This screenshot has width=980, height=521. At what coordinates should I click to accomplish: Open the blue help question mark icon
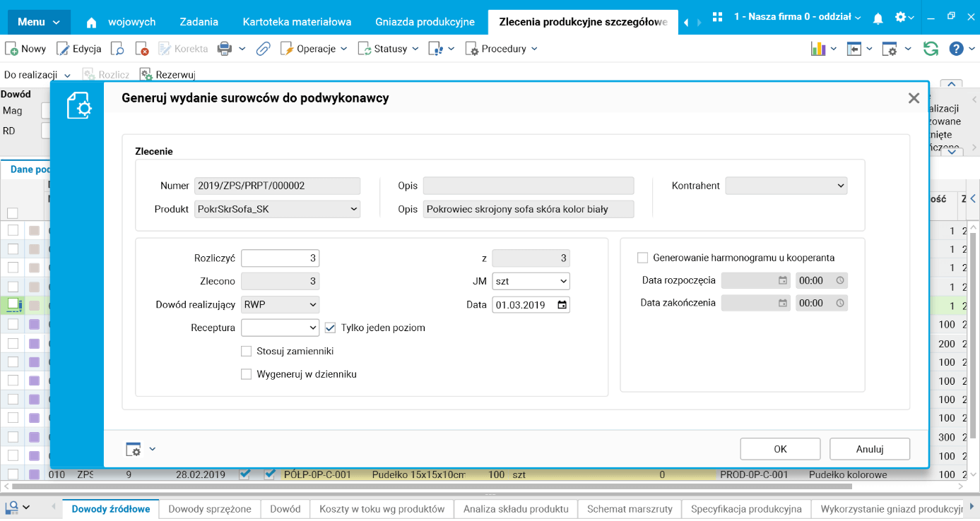coord(956,49)
